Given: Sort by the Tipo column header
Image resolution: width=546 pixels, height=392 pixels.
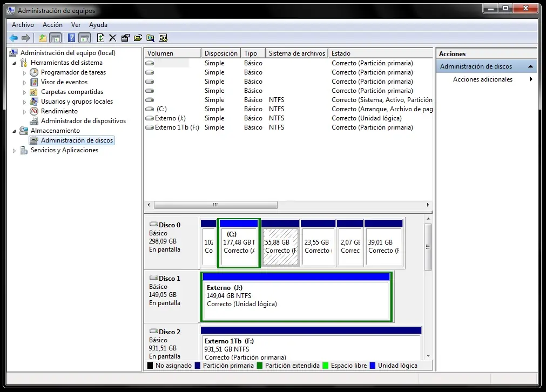Looking at the screenshot, I should pyautogui.click(x=253, y=53).
